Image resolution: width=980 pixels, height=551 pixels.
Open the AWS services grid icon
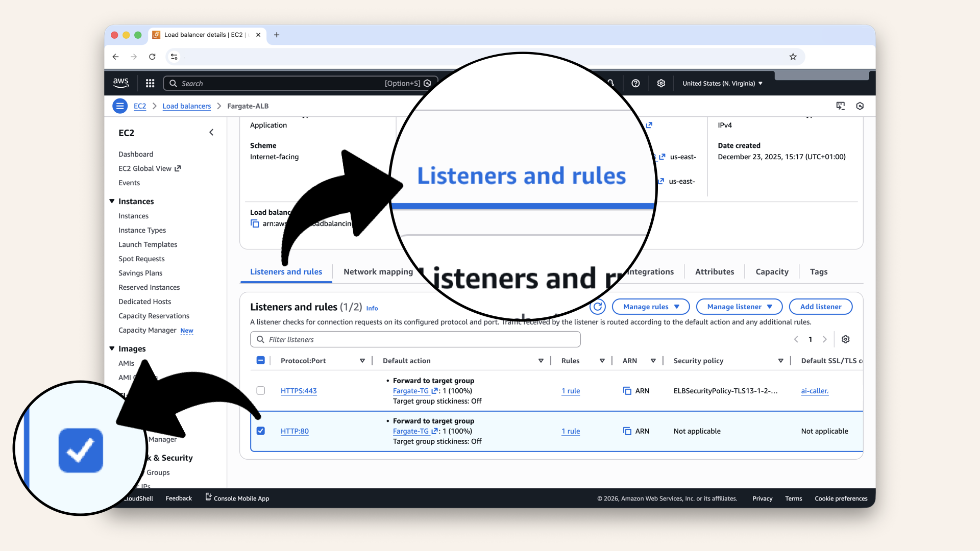point(150,83)
